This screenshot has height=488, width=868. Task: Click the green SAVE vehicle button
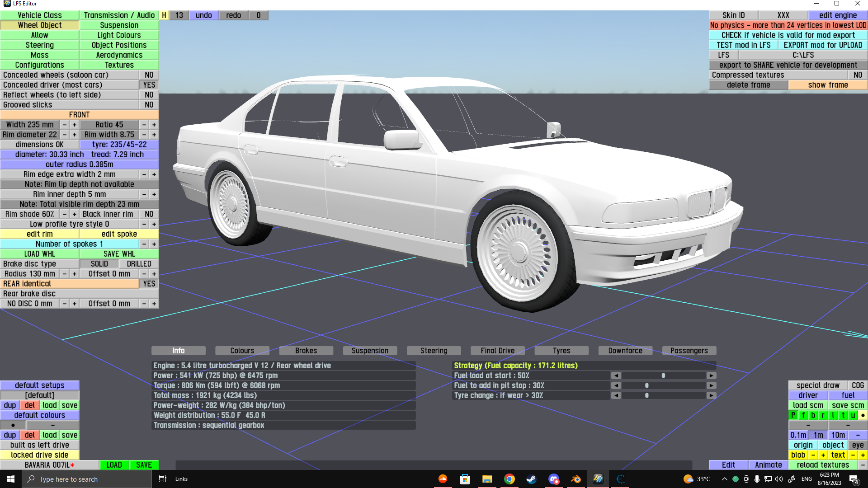click(144, 465)
